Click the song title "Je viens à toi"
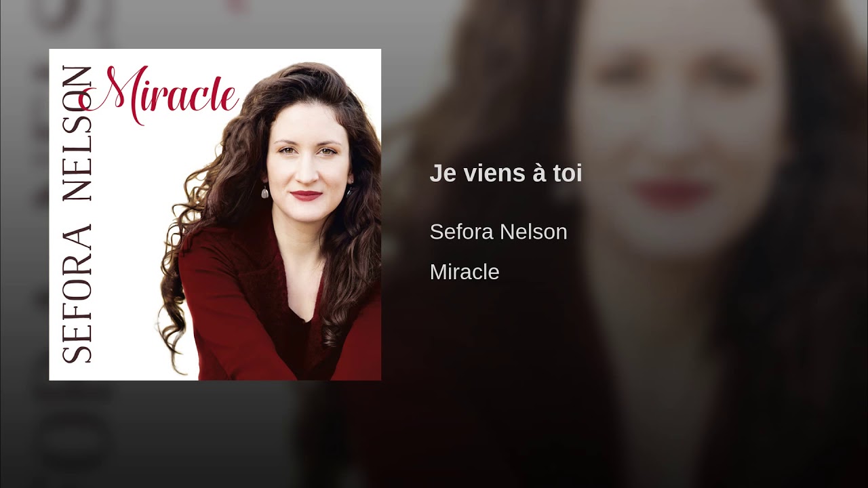The height and width of the screenshot is (488, 868). click(x=506, y=174)
